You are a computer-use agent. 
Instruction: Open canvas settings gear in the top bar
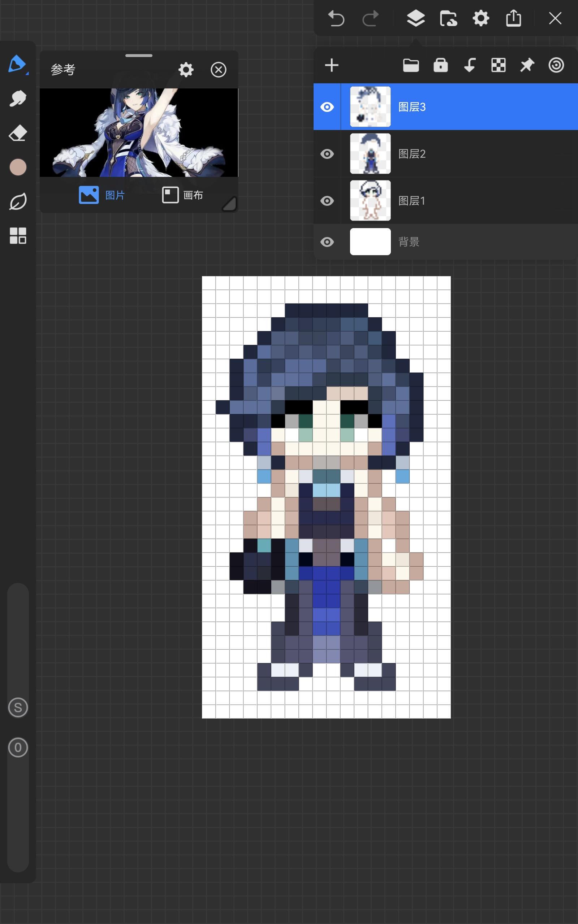point(481,18)
